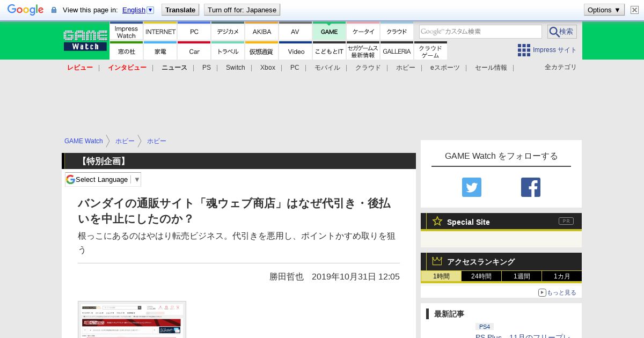Open the セール情報 category
This screenshot has height=338, width=644.
tap(491, 68)
